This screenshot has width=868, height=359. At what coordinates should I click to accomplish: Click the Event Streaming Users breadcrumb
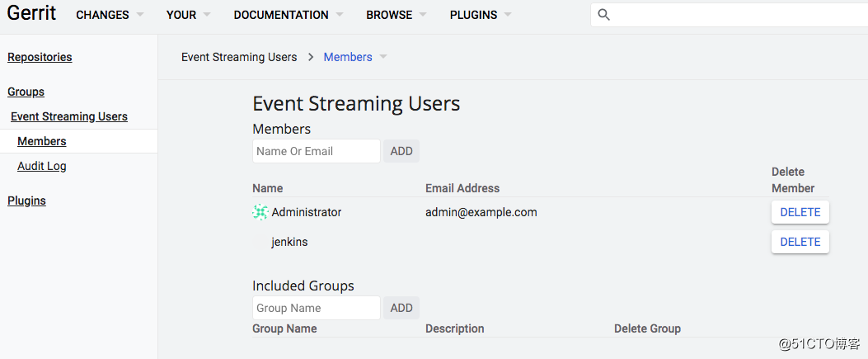pyautogui.click(x=239, y=57)
